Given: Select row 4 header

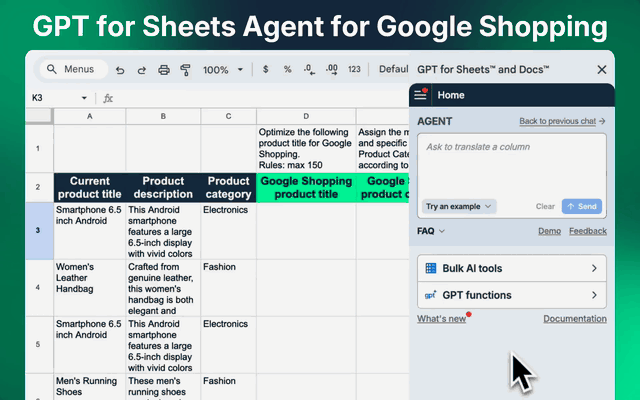Looking at the screenshot, I should [38, 288].
